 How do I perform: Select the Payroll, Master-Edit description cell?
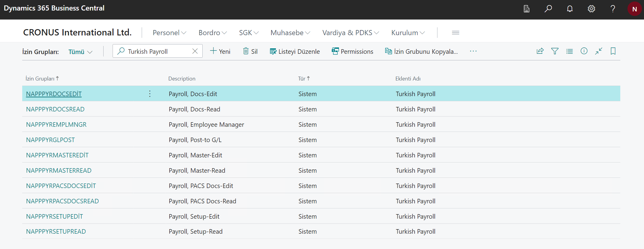[195, 155]
